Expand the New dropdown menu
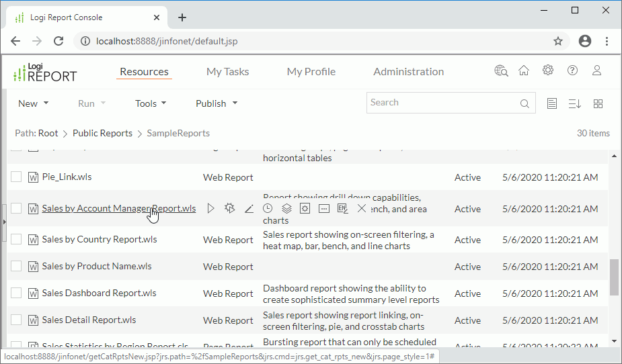This screenshot has width=622, height=364. point(33,103)
